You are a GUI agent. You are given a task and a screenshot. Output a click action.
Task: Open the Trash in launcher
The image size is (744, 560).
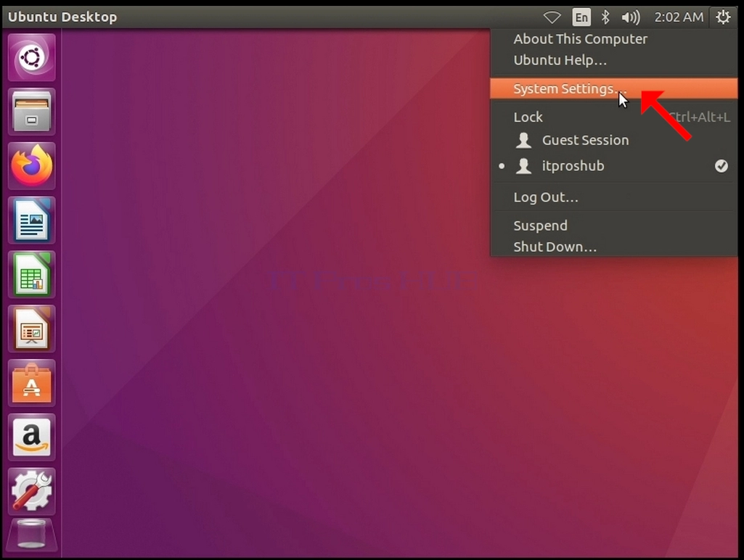(x=32, y=536)
